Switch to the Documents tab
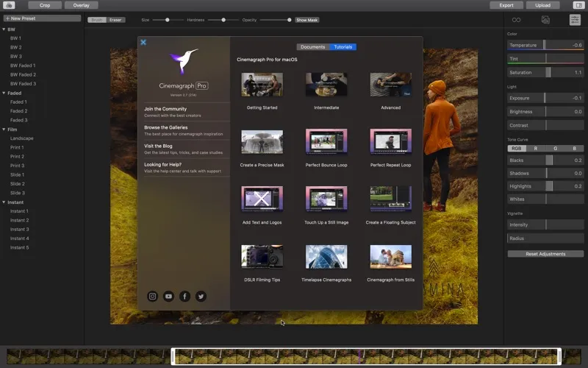588x368 pixels. 313,47
